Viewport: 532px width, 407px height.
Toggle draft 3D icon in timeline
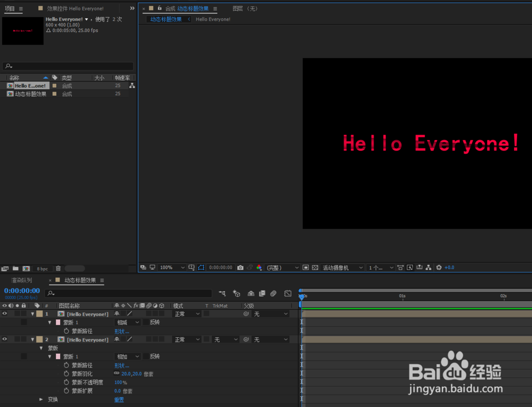coord(237,293)
